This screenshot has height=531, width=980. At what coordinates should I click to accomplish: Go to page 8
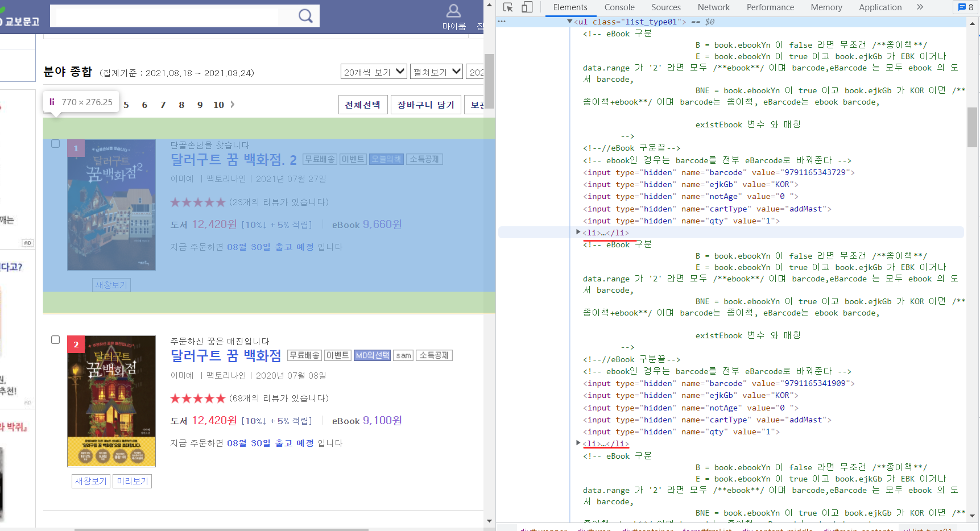click(181, 105)
